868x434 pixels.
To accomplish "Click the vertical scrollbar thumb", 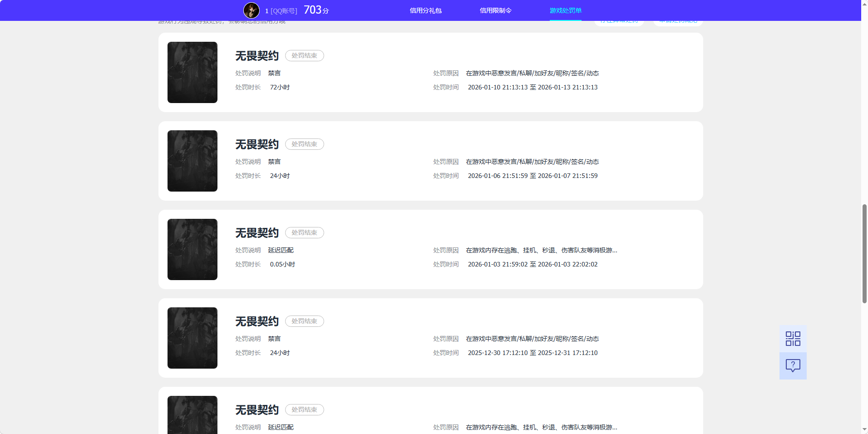I will (x=864, y=254).
